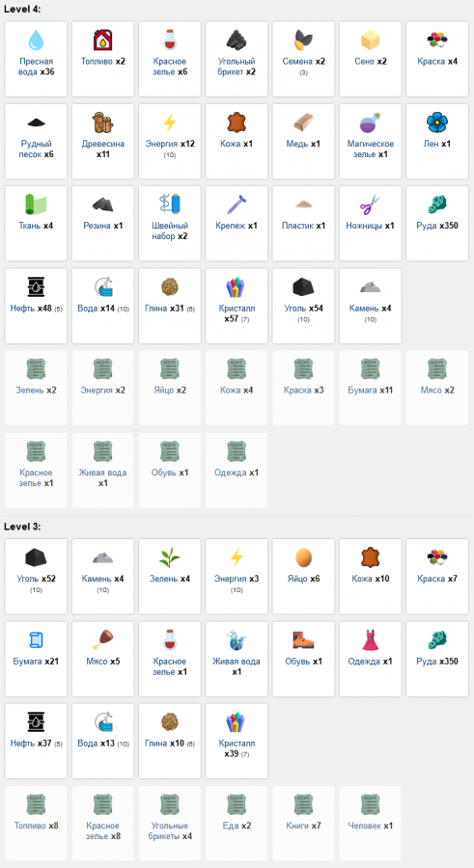The image size is (474, 868).
Task: Click the recipe icon above Человек x1
Action: click(371, 805)
